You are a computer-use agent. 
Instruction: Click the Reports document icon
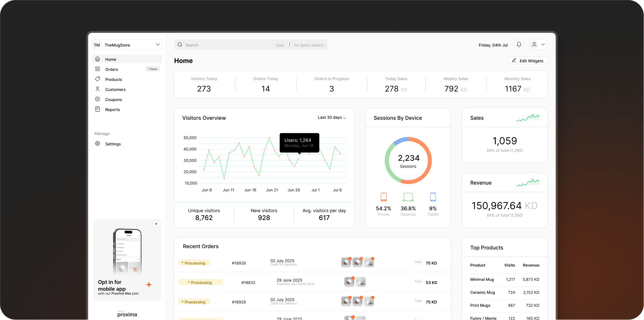(x=97, y=109)
